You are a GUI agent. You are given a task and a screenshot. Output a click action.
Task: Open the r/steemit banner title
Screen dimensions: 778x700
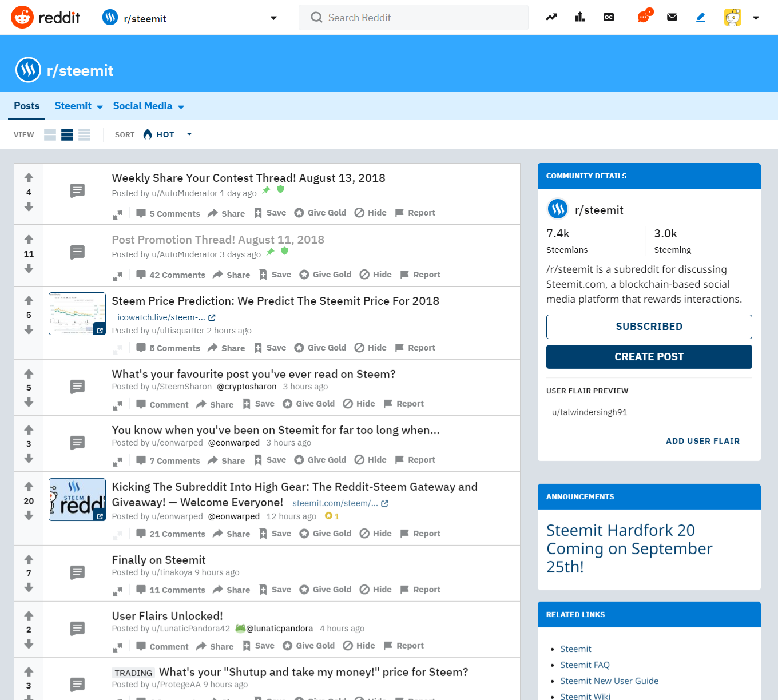80,70
